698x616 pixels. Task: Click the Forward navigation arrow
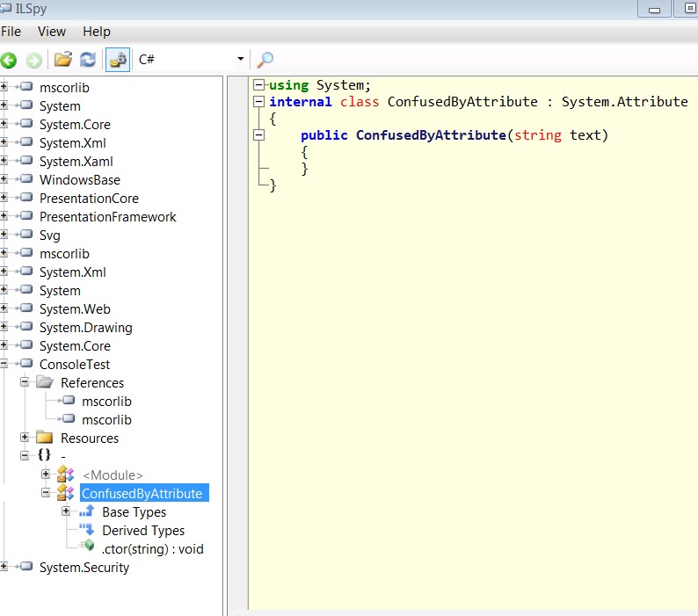click(33, 60)
